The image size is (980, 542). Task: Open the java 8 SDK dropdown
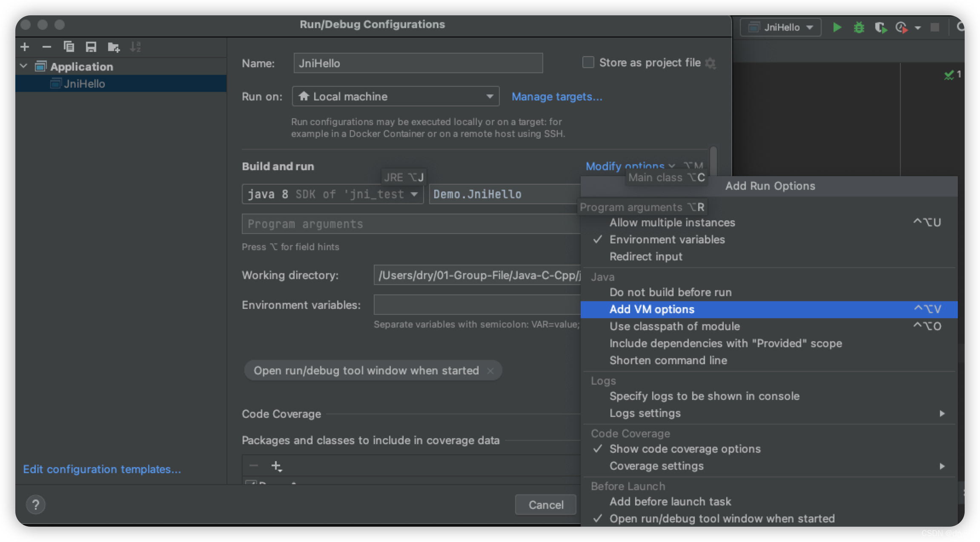[332, 194]
